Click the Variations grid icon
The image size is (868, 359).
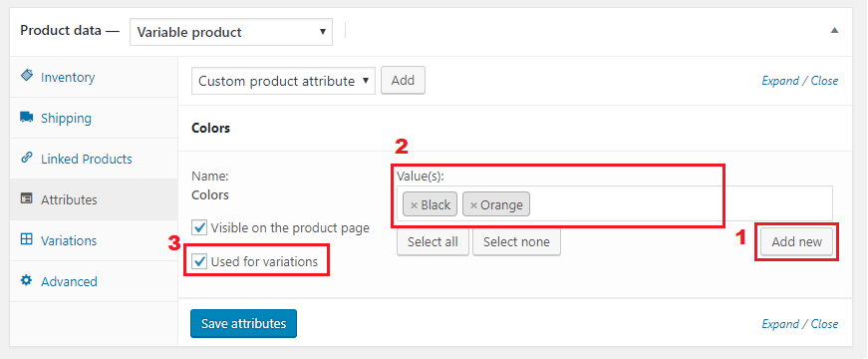coord(27,239)
